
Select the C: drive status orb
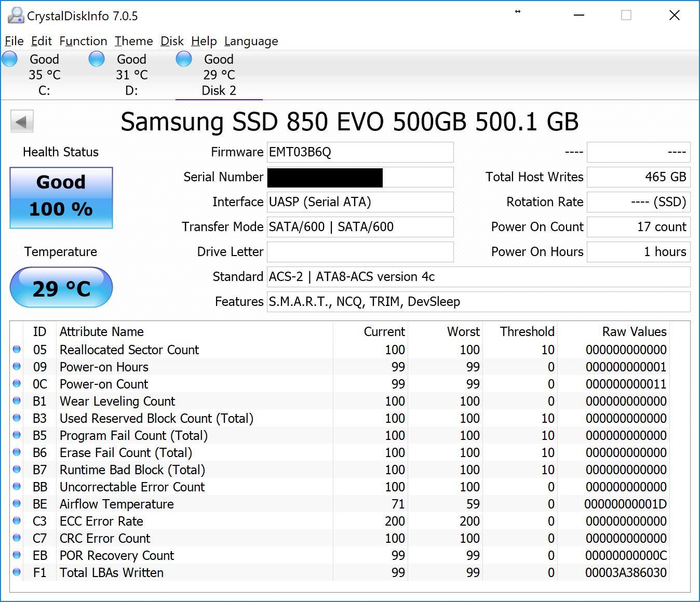pos(10,59)
